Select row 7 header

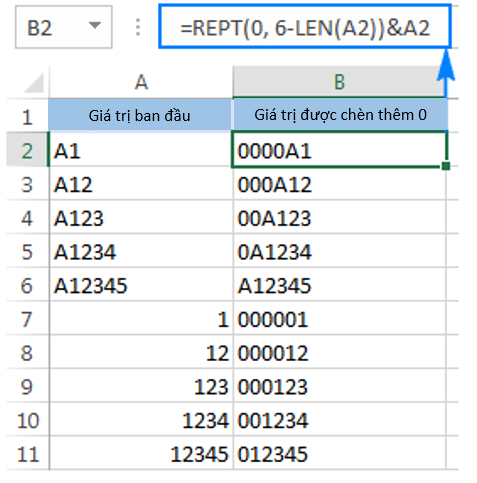point(28,318)
